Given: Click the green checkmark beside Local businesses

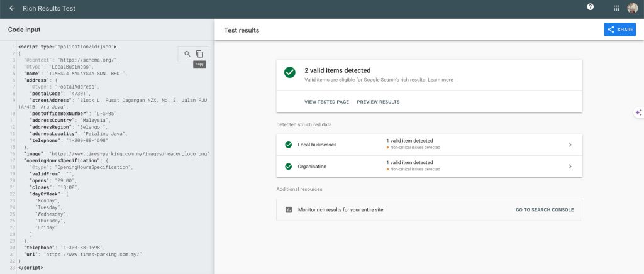Looking at the screenshot, I should 288,145.
